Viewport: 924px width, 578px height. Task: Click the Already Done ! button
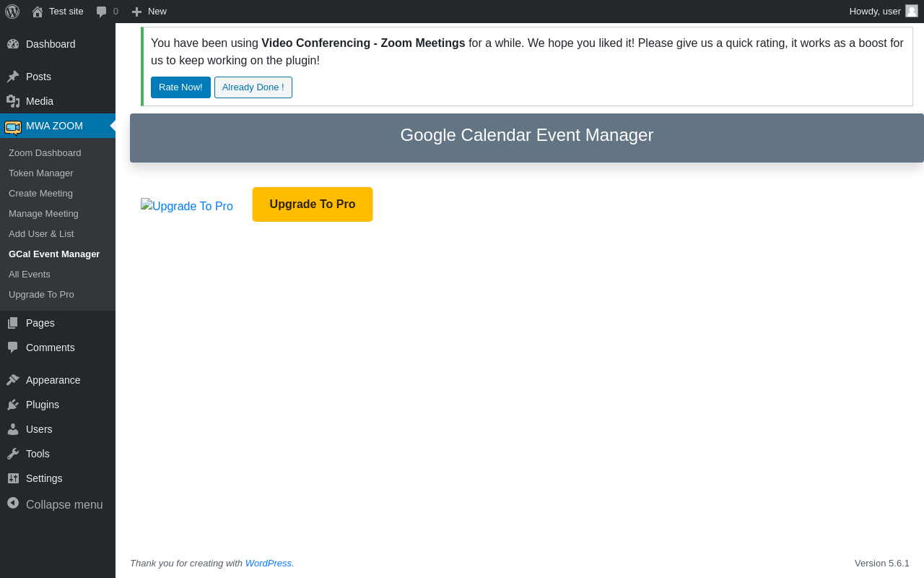(x=253, y=87)
